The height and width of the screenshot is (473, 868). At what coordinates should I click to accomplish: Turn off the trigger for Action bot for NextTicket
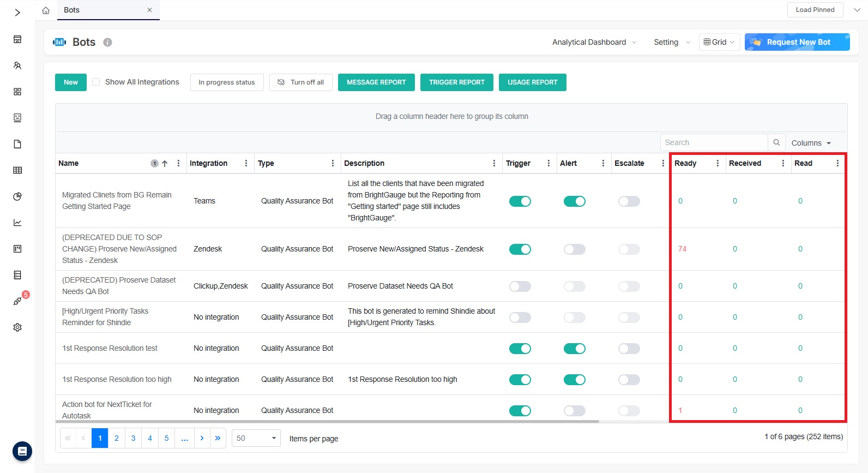[x=520, y=411]
